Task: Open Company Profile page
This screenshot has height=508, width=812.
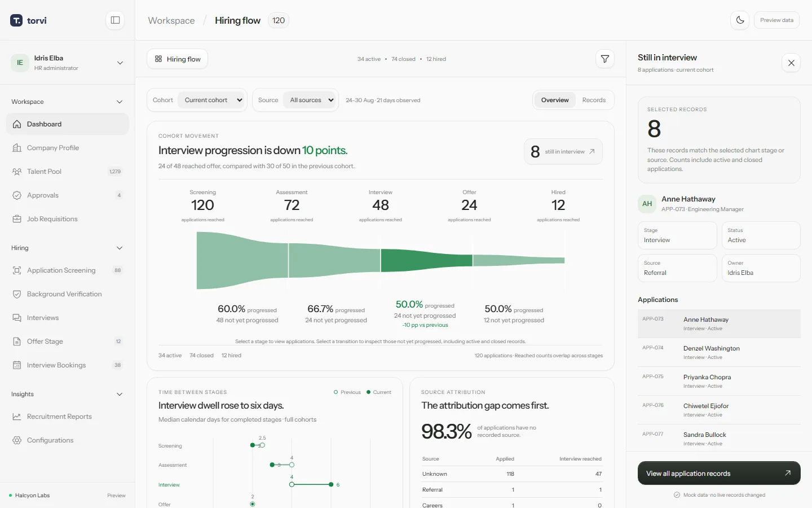Action: pyautogui.click(x=67, y=148)
